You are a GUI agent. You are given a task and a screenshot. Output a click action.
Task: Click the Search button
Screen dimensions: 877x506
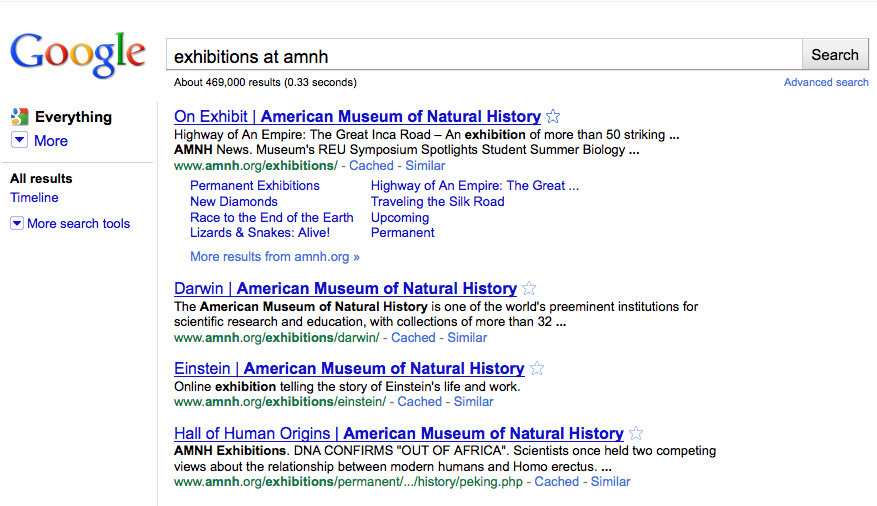point(835,55)
